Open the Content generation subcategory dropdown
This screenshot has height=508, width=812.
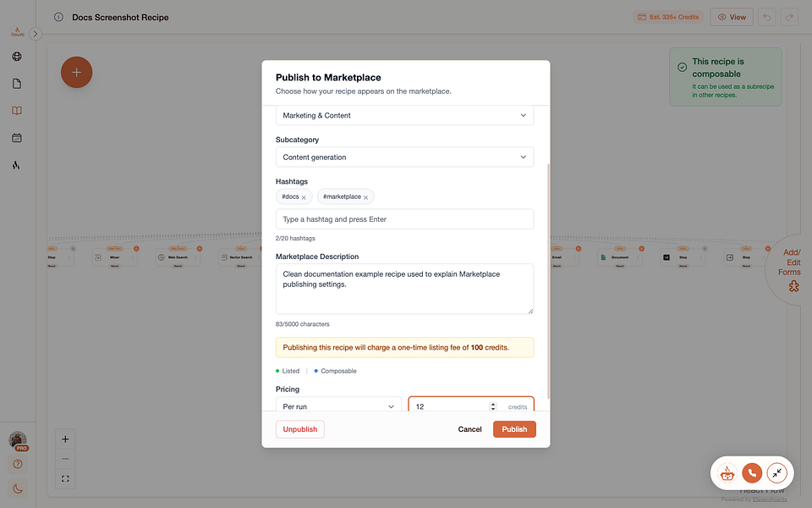tap(404, 157)
